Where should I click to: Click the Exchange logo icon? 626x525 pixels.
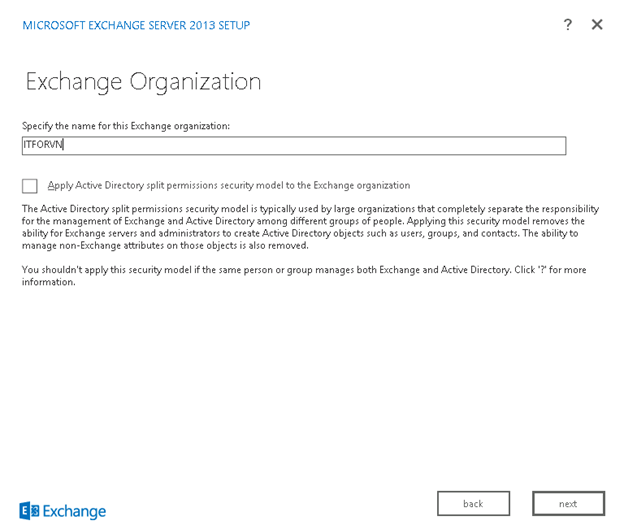pyautogui.click(x=29, y=511)
